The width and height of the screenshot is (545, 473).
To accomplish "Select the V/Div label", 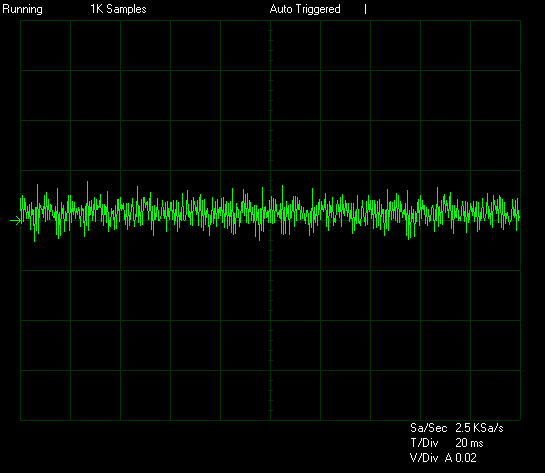I will coord(424,458).
